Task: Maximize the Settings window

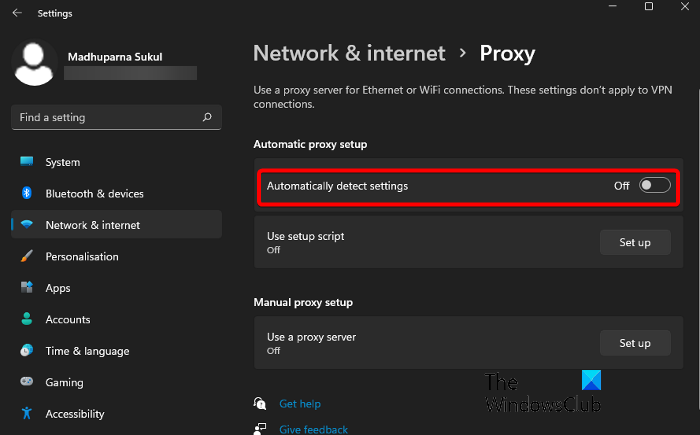Action: point(649,8)
